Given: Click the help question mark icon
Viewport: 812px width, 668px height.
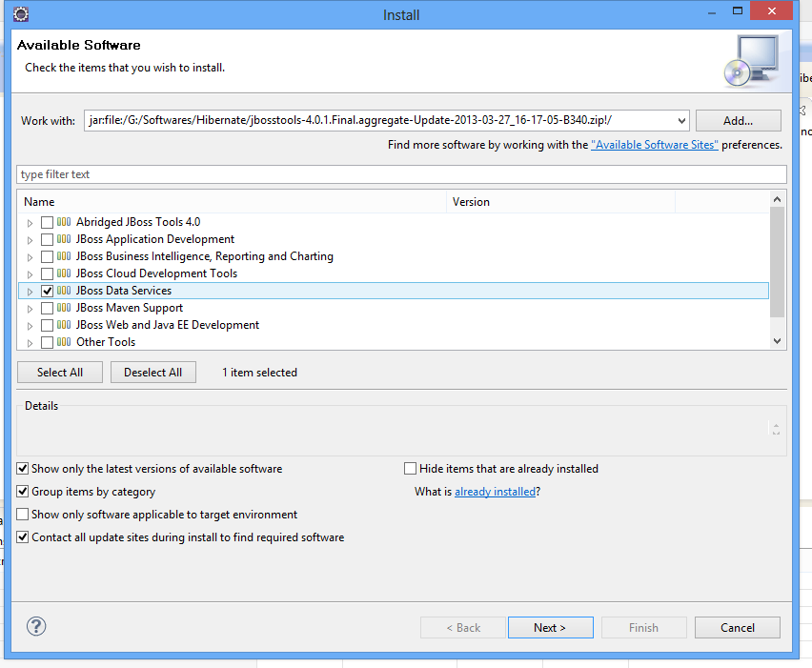Looking at the screenshot, I should click(36, 626).
